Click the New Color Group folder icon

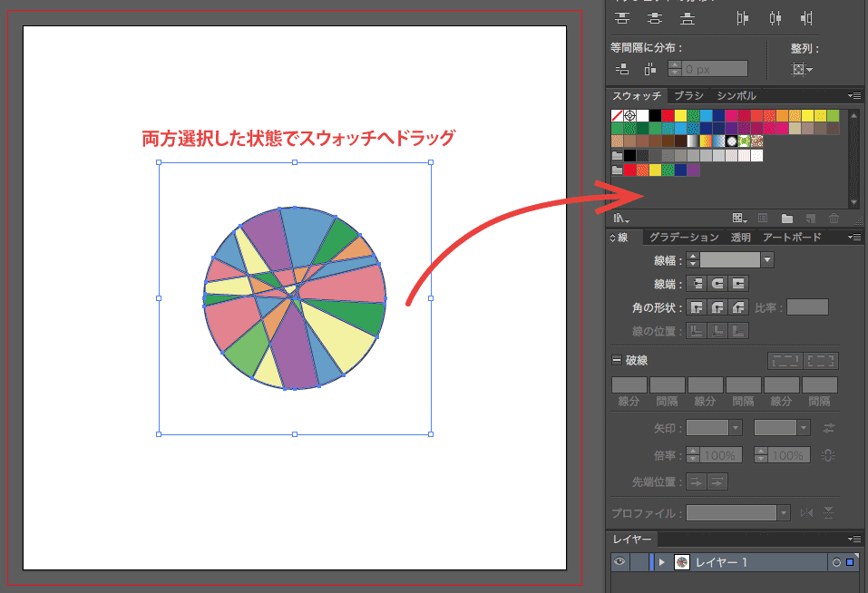786,218
